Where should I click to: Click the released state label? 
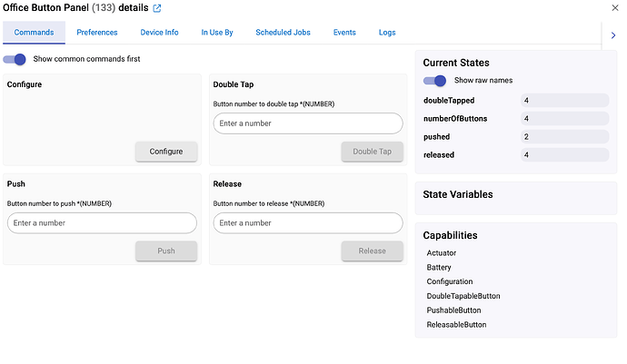click(439, 155)
